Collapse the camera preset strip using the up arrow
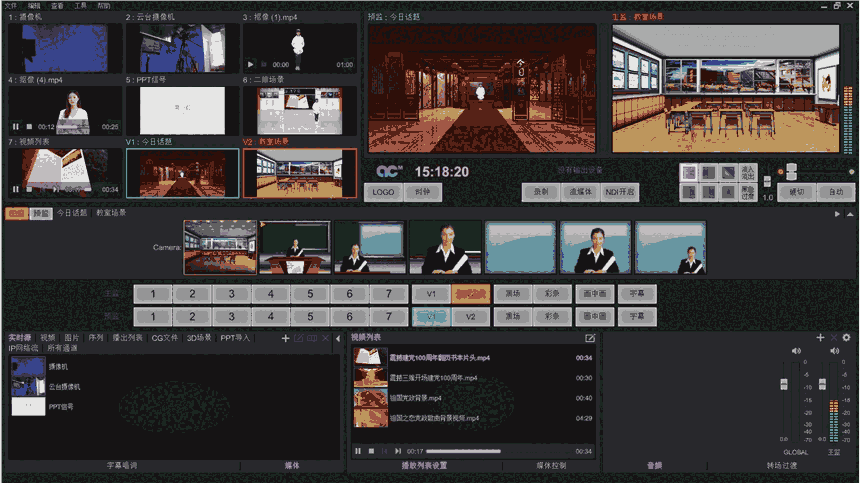The height and width of the screenshot is (483, 860). (851, 214)
